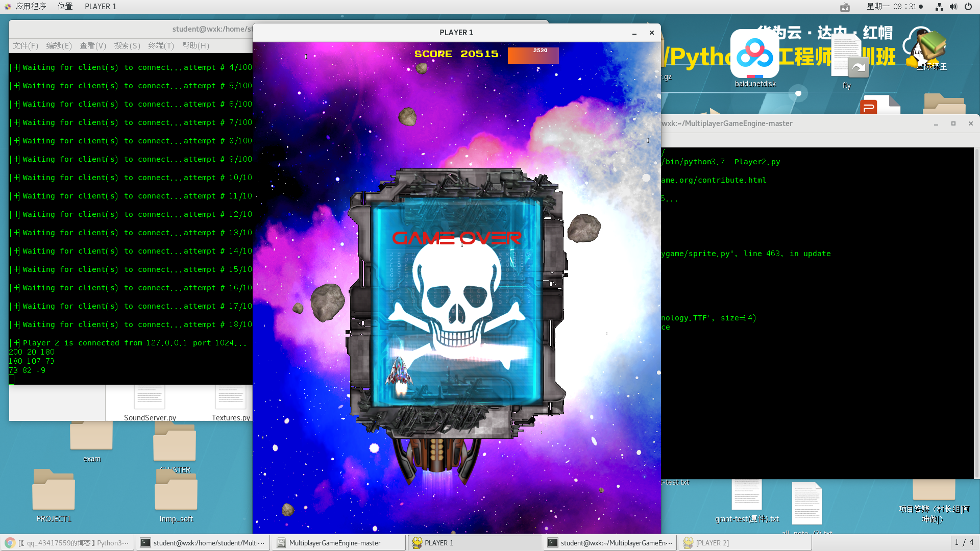This screenshot has height=551, width=980.
Task: Minimize the MultiplayerGameEngine-master terminal window
Action: [936, 124]
